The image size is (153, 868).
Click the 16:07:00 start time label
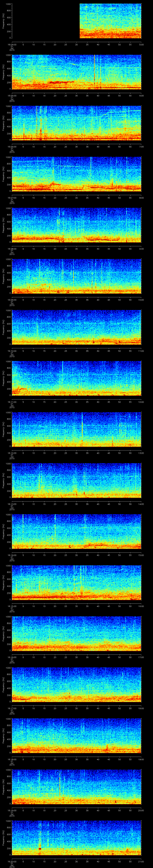12,198
